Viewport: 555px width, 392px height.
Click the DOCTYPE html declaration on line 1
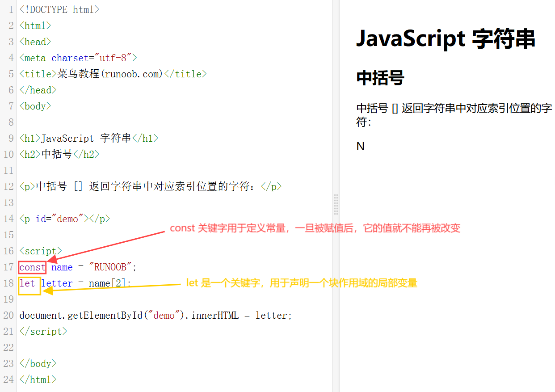tap(59, 9)
